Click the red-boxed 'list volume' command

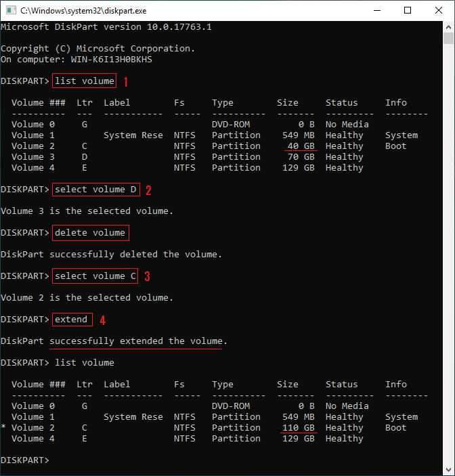(84, 81)
